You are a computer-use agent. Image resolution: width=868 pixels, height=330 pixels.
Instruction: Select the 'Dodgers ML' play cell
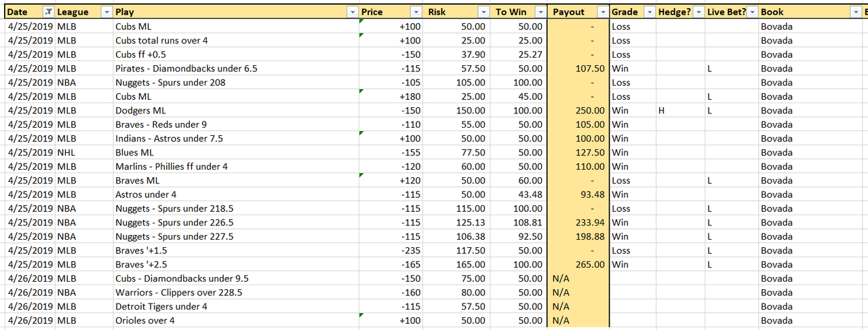pos(236,111)
